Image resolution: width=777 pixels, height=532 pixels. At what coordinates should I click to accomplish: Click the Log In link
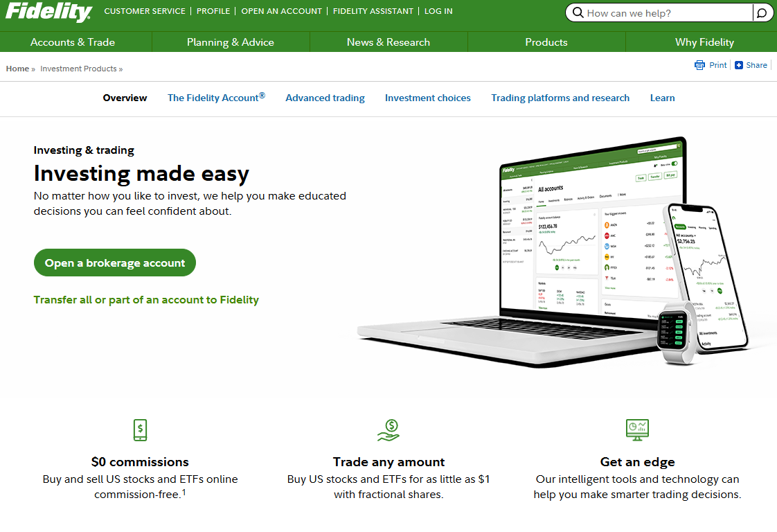(438, 11)
